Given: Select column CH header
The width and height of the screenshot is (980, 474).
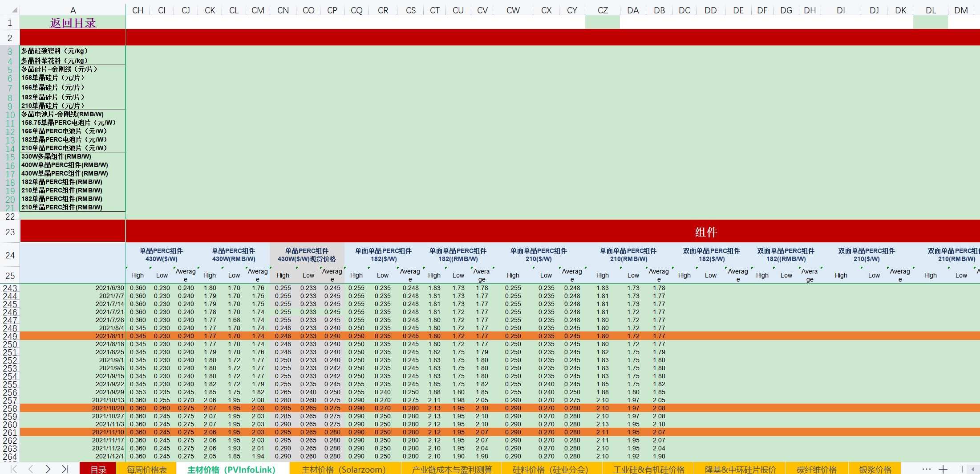Looking at the screenshot, I should 138,10.
